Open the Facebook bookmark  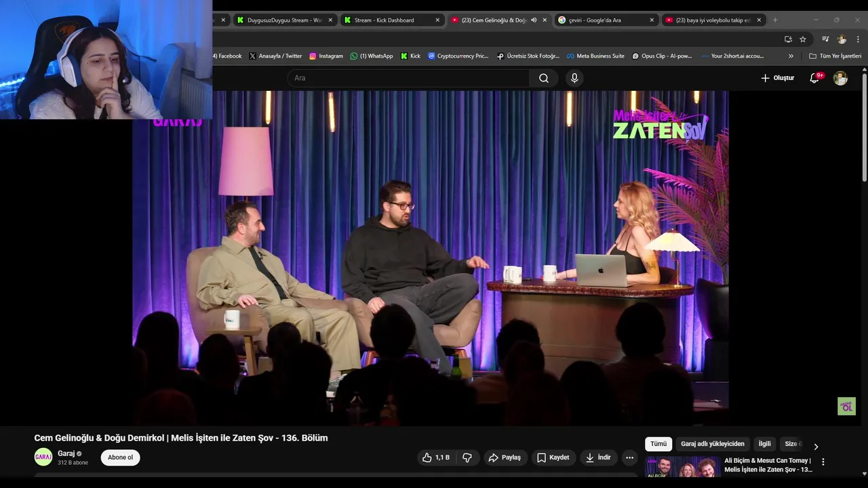(x=227, y=56)
